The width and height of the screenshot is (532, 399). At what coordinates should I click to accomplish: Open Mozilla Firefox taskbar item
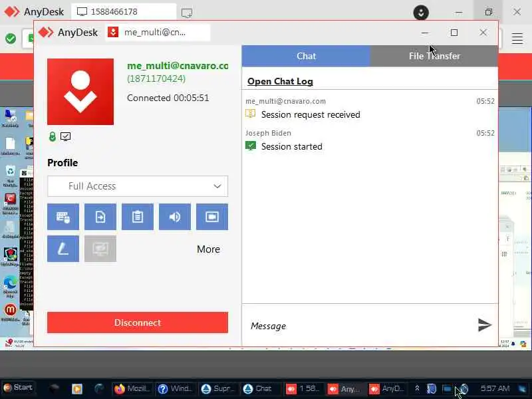pyautogui.click(x=132, y=388)
